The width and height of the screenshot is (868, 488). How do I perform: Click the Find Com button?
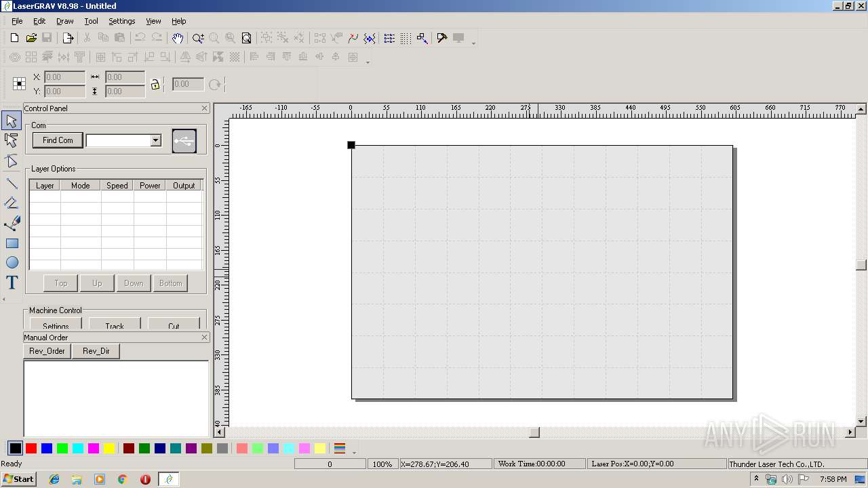pyautogui.click(x=58, y=140)
